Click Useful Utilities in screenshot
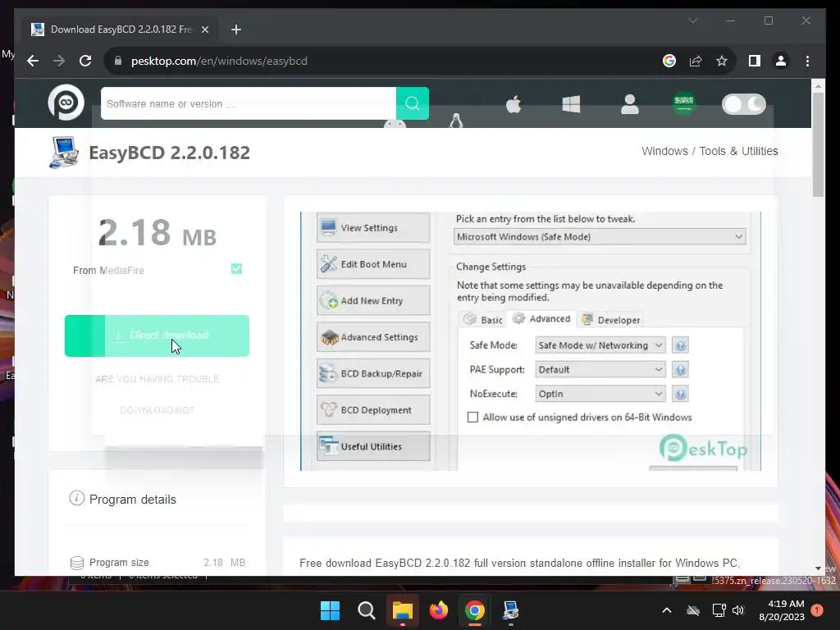840x630 pixels. click(373, 446)
